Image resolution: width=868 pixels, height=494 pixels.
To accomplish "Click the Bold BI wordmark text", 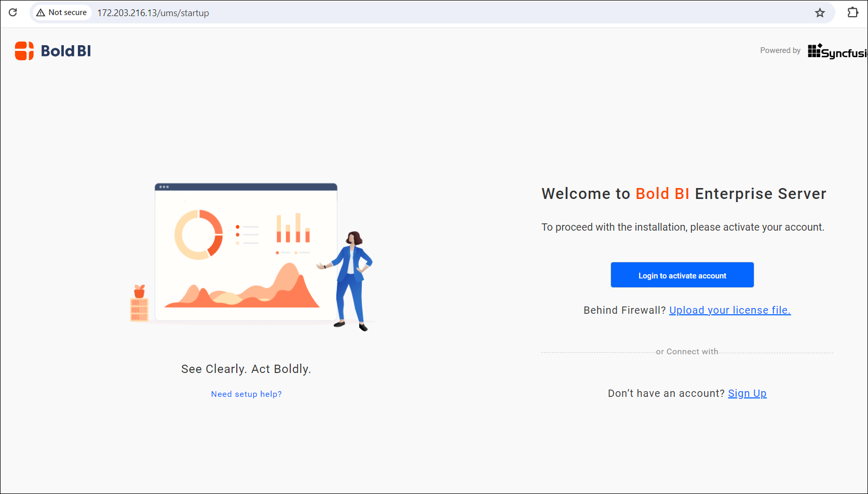I will pyautogui.click(x=66, y=51).
